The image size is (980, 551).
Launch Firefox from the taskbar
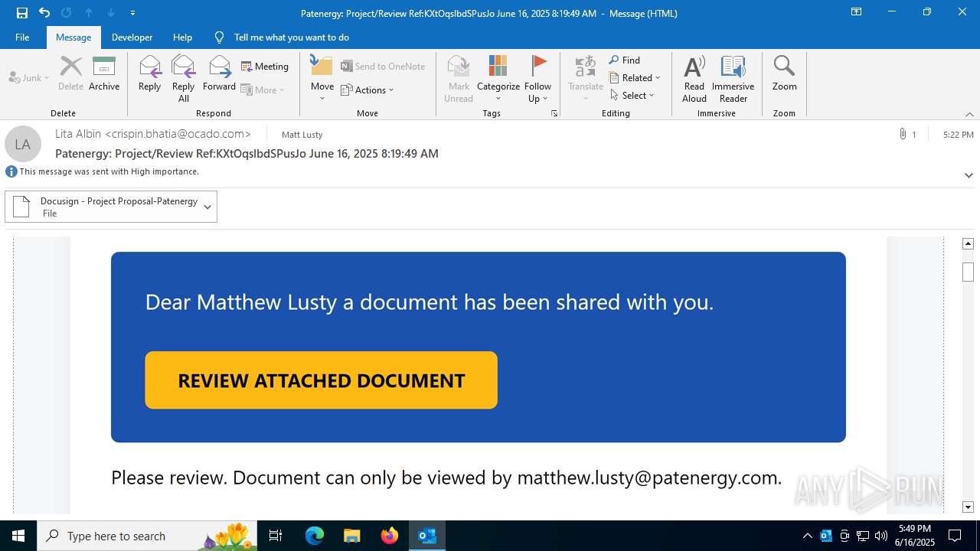tap(390, 536)
